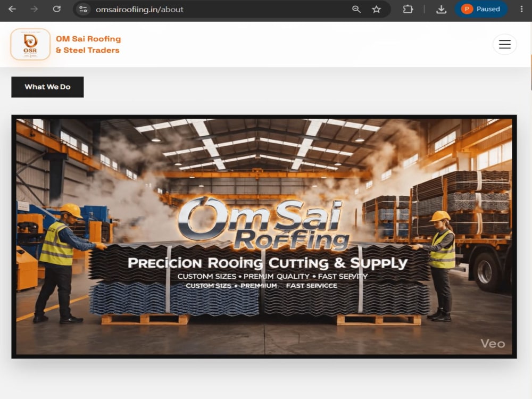Bookmark this page with the star icon
The image size is (532, 399).
[x=376, y=9]
